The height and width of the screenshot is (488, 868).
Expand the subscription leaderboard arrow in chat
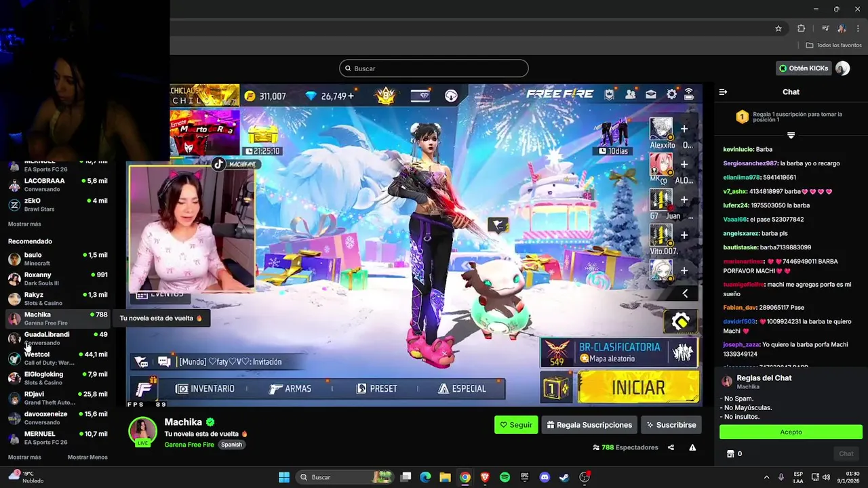791,136
